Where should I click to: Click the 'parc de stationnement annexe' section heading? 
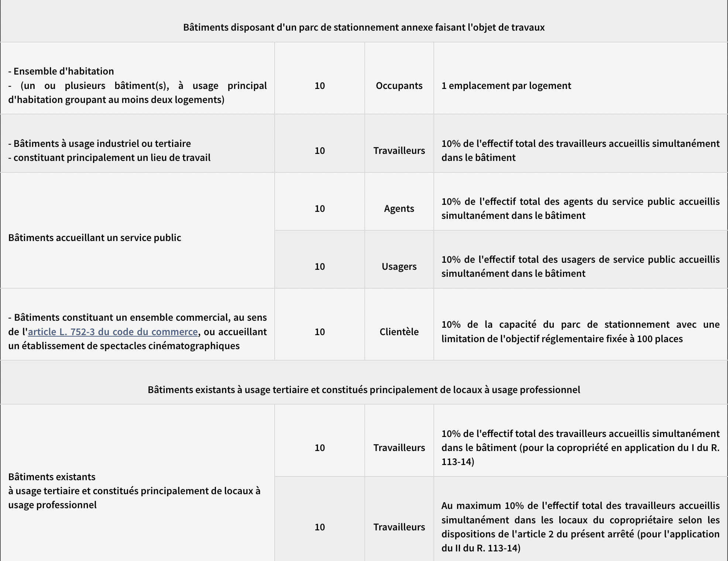[x=364, y=27]
